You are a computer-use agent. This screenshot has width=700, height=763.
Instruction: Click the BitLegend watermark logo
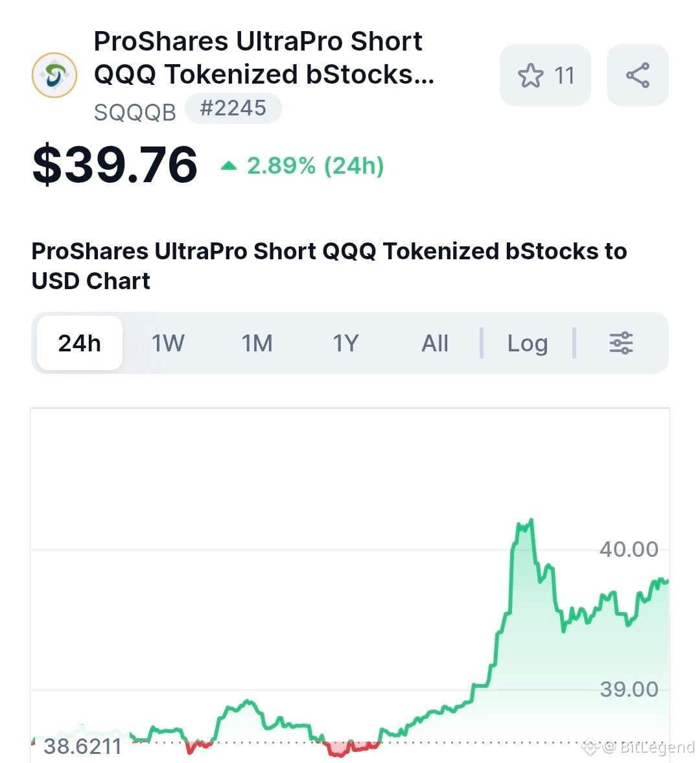(590, 746)
